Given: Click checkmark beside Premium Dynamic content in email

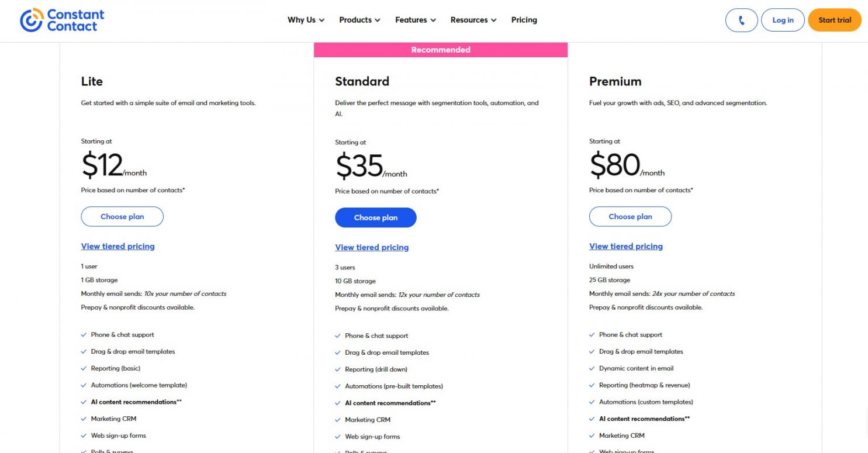Looking at the screenshot, I should click(592, 369).
